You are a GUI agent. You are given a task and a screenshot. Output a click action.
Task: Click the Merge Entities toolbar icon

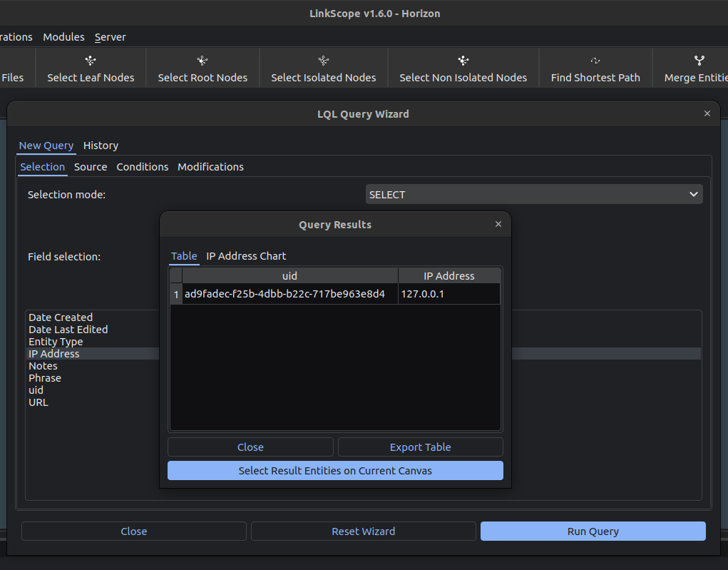[x=699, y=61]
